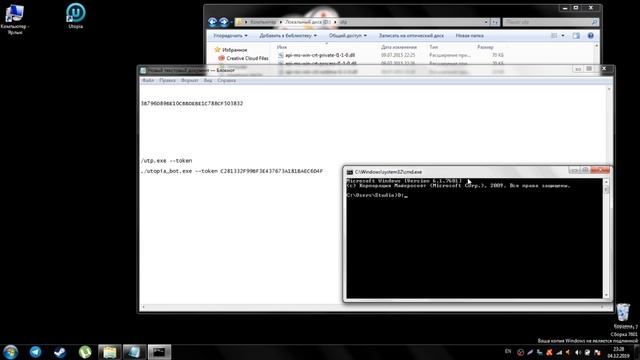
Task: Click the Notepad vertical scrollbar up arrow
Action: (609, 89)
